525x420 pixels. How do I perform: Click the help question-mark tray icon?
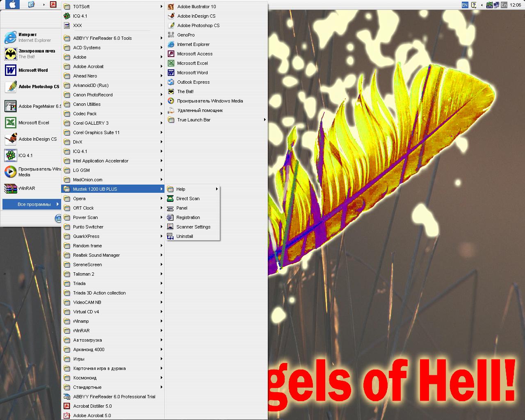tap(474, 5)
